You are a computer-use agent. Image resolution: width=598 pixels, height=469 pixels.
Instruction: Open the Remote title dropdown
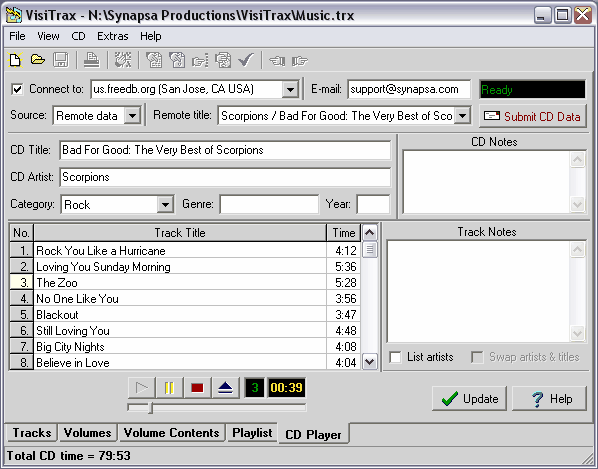click(462, 116)
